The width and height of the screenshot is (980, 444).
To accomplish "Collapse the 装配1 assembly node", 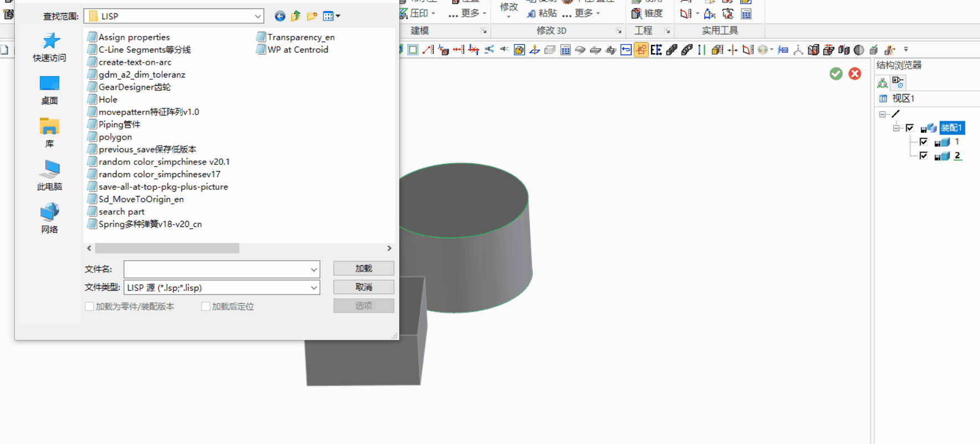I will pos(896,128).
